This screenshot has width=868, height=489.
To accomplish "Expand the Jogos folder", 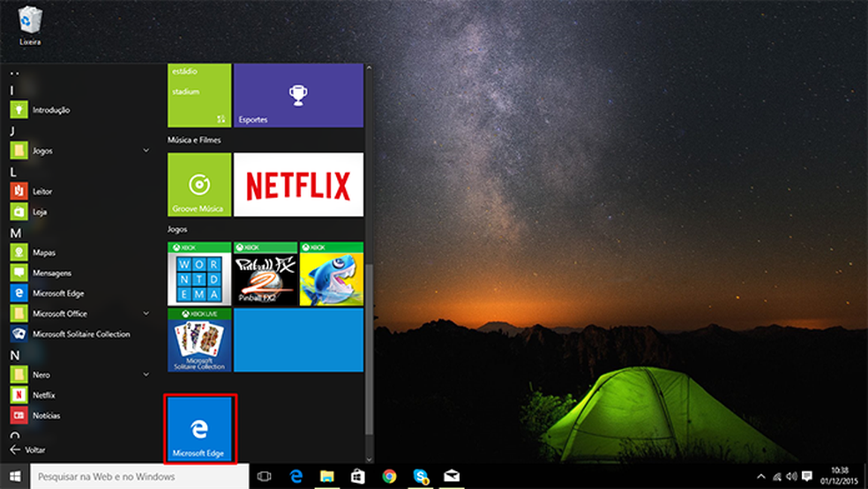I will tap(146, 151).
